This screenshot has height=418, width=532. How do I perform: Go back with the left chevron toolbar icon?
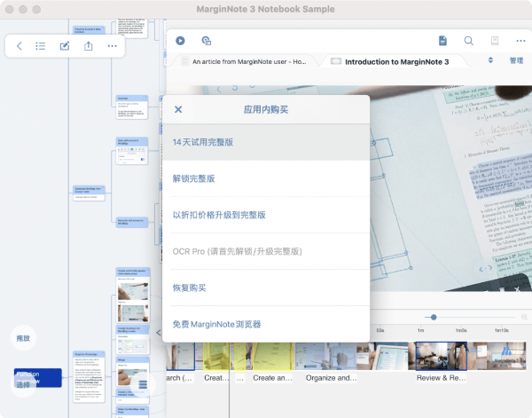point(20,46)
